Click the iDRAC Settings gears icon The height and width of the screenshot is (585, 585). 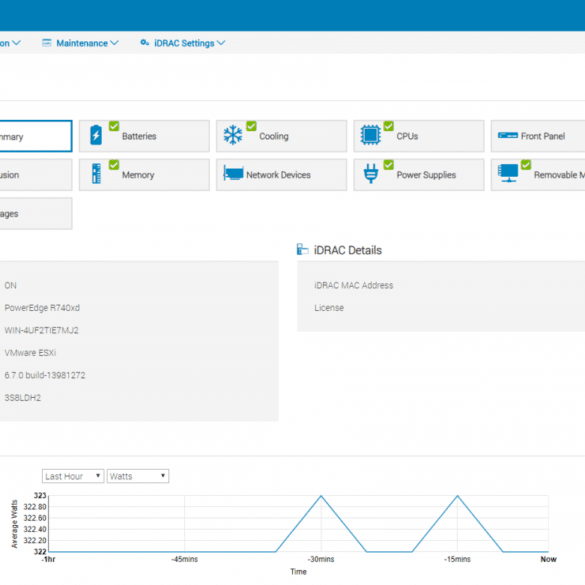click(144, 43)
